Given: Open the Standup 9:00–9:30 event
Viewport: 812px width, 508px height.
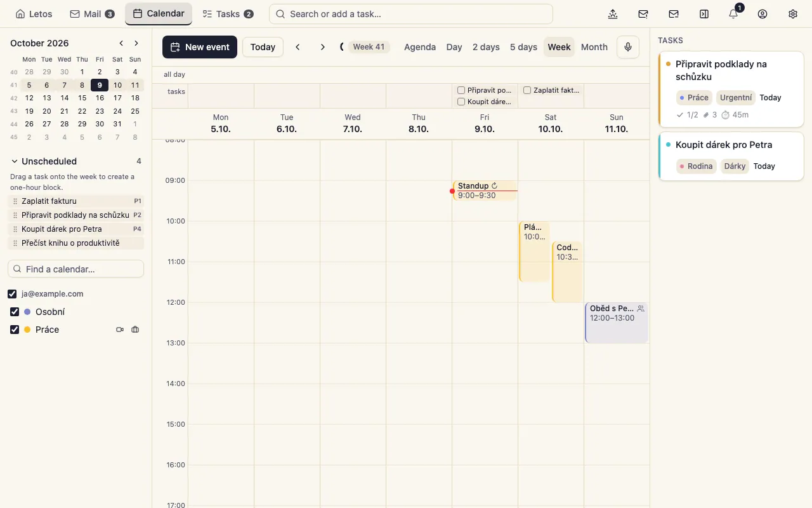Looking at the screenshot, I should [485, 190].
